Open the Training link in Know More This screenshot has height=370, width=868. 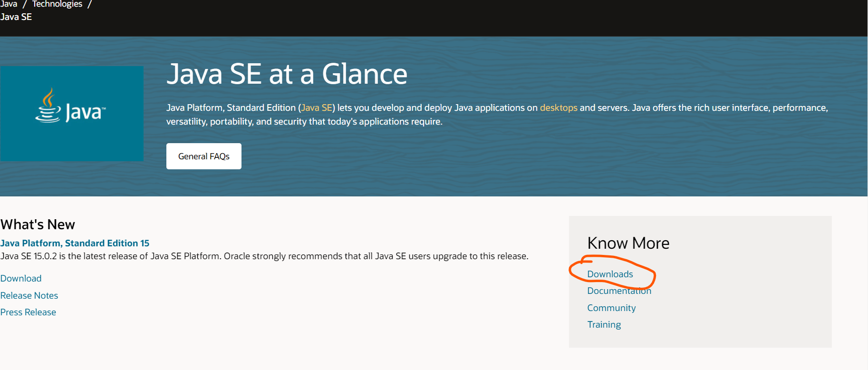[604, 324]
